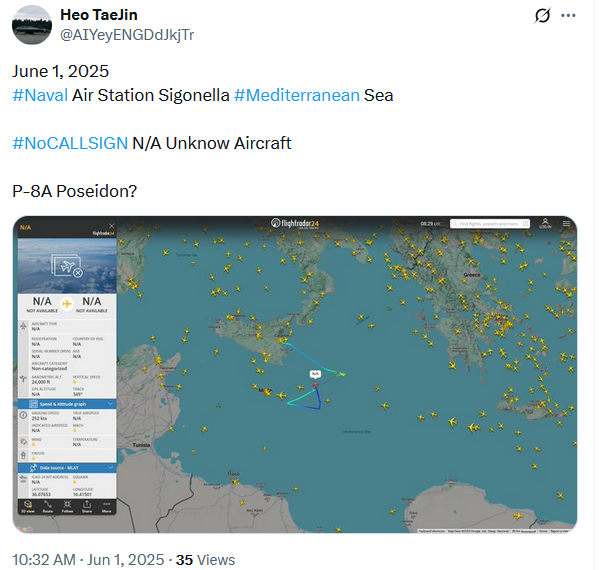Click the Follow icon in flight panel
This screenshot has height=570, width=603.
(67, 507)
